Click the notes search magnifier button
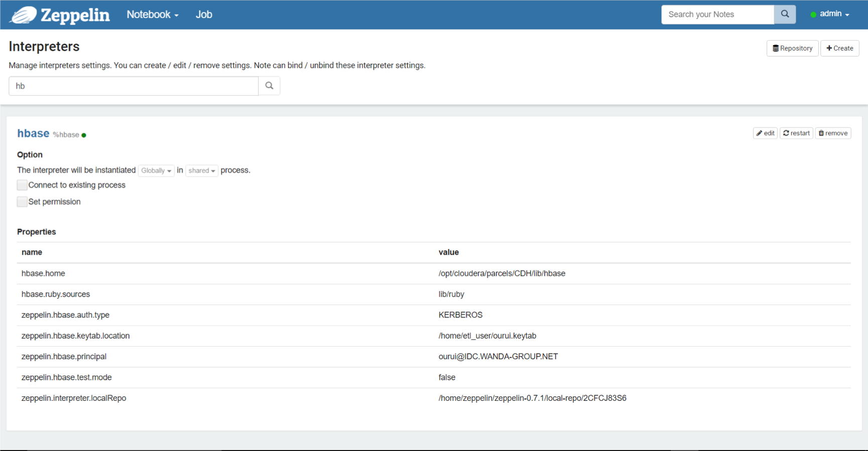Screen dimensions: 868x451 click(x=785, y=15)
